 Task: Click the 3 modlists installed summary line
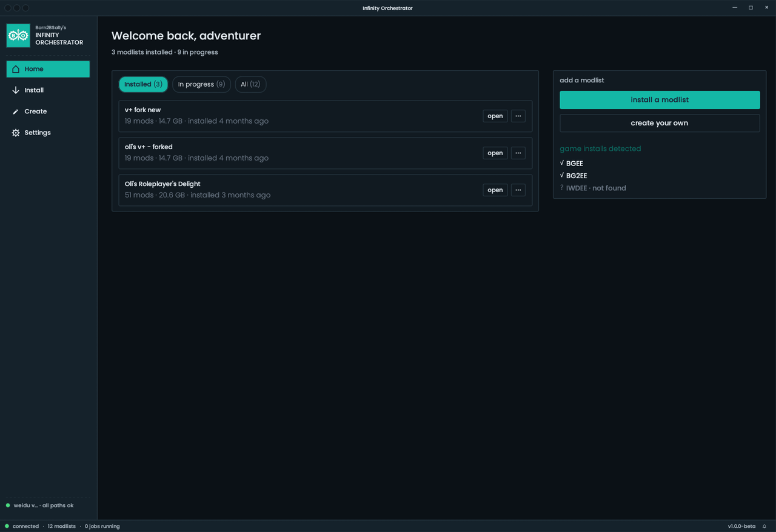click(x=165, y=52)
